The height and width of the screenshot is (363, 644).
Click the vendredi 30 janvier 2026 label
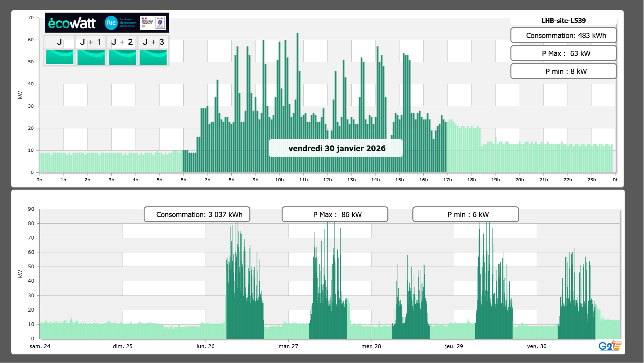pyautogui.click(x=337, y=148)
